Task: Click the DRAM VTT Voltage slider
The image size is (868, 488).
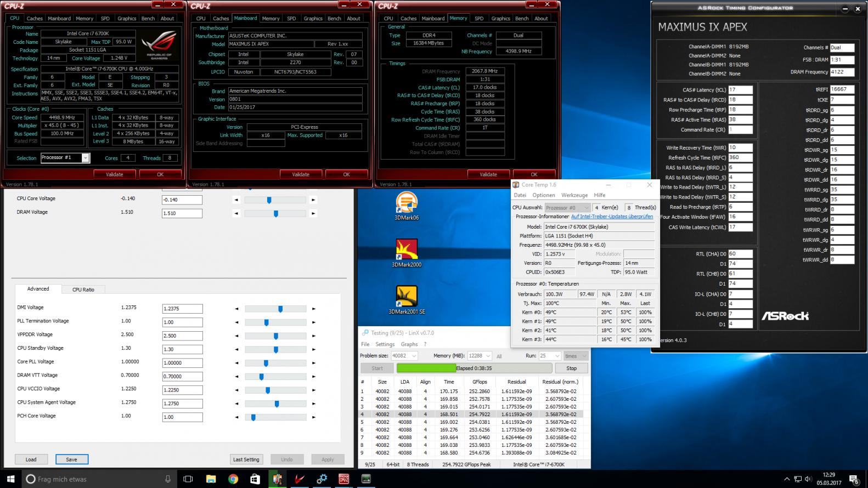Action: click(275, 377)
